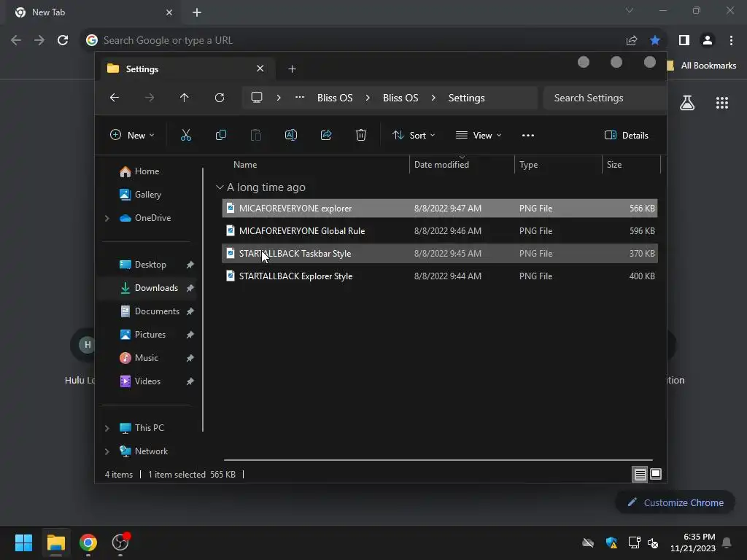
Task: Toggle the Details pane button
Action: (x=626, y=135)
